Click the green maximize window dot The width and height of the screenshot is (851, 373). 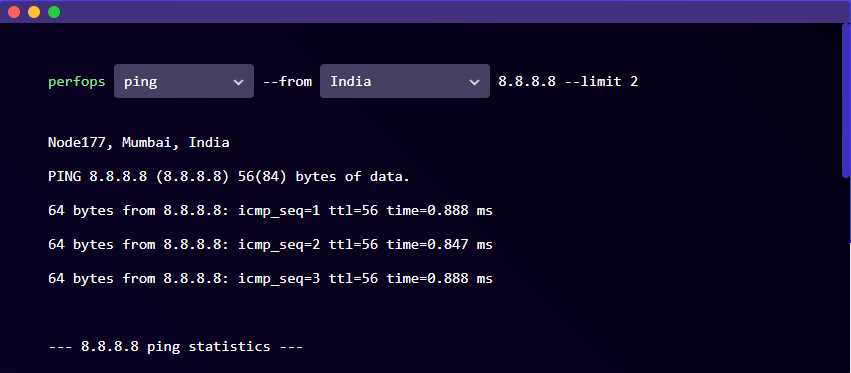click(x=54, y=12)
